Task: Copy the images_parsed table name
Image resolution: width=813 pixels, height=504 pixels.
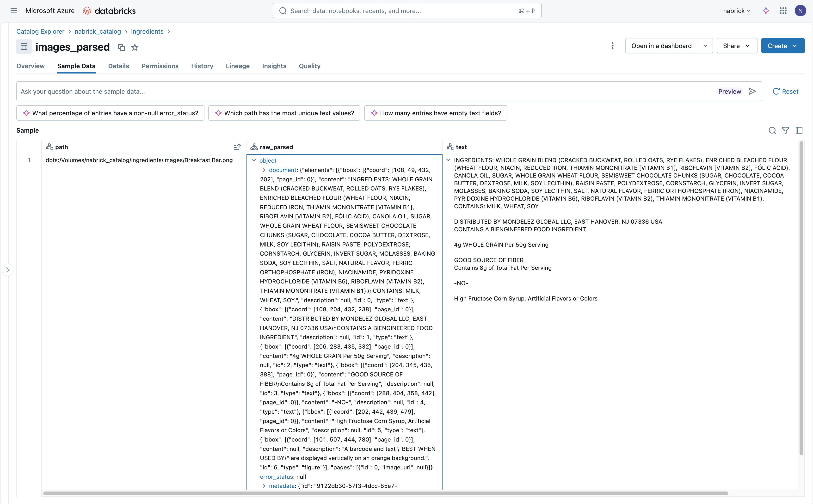Action: coord(121,47)
